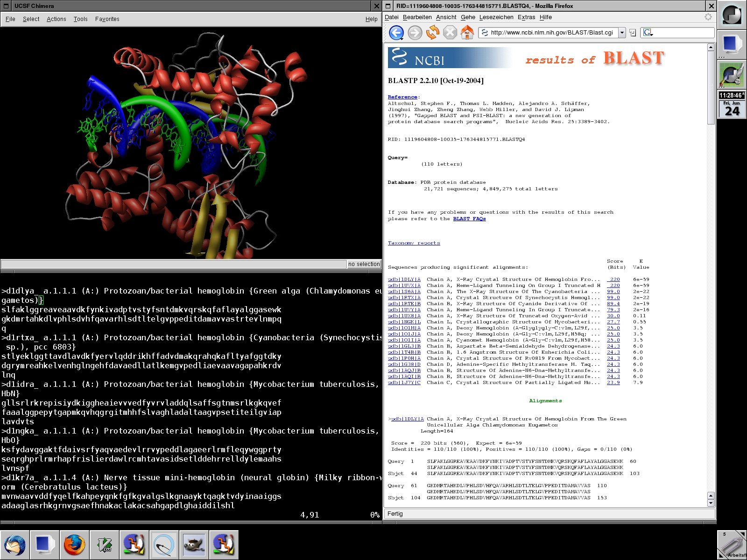Open the monitor icon in the right dock
The height and width of the screenshot is (560, 747).
[732, 45]
